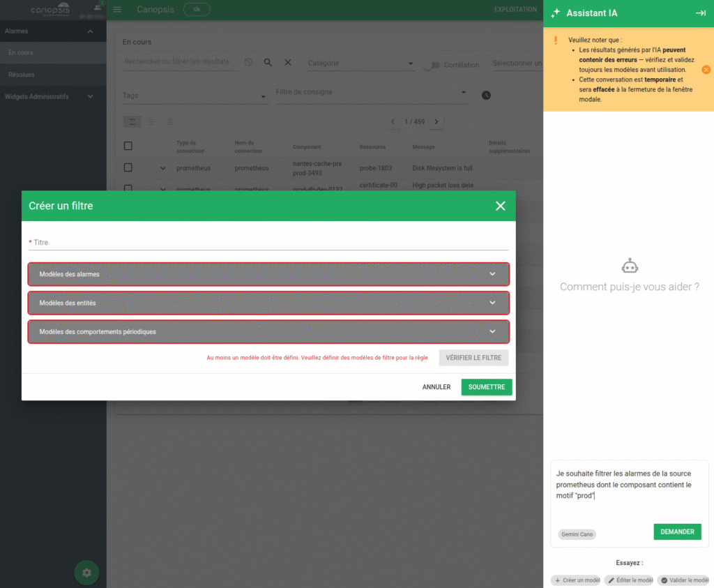Click the Gemini Cano model chip

(x=577, y=534)
